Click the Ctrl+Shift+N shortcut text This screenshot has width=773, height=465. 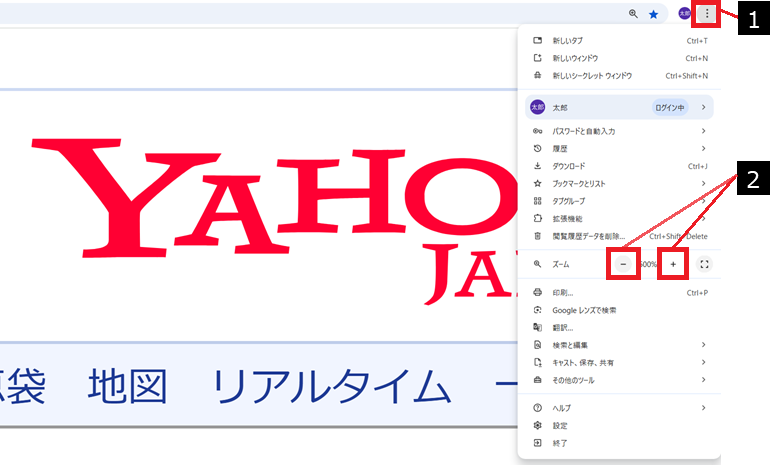[x=687, y=76]
